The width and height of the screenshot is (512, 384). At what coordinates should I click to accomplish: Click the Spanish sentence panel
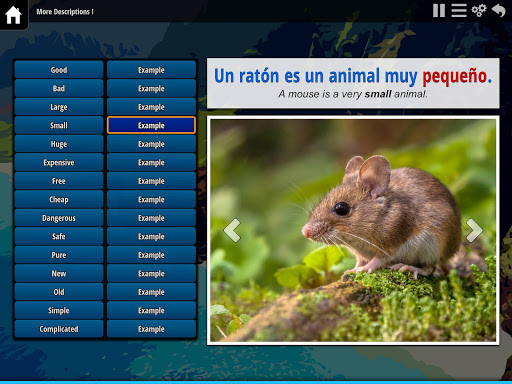coord(353,83)
